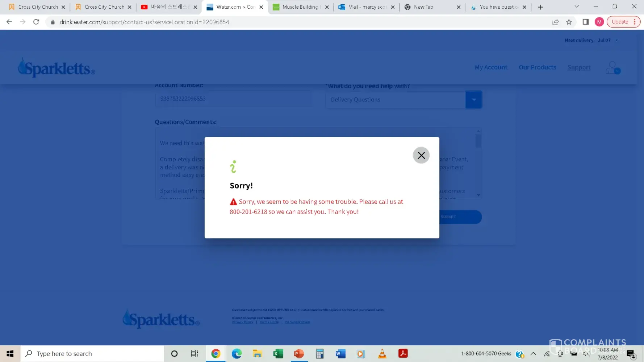644x362 pixels.
Task: Open Word from the taskbar
Action: [340, 354]
